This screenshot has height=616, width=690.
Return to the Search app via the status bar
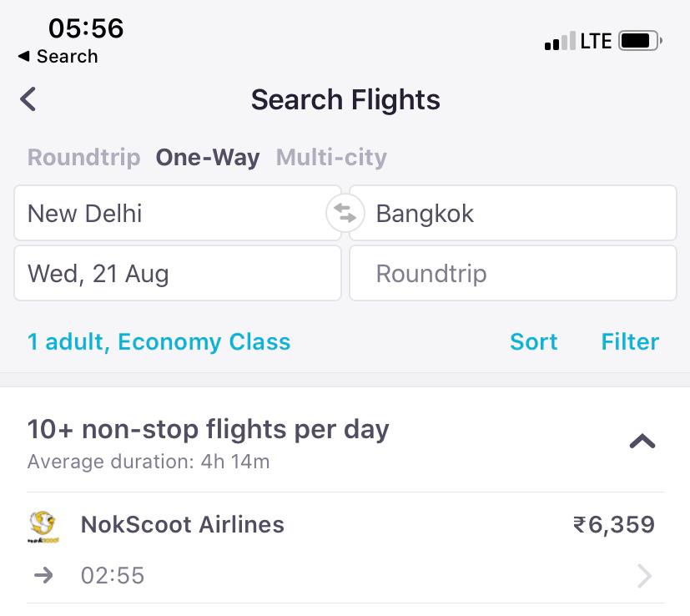pyautogui.click(x=58, y=57)
